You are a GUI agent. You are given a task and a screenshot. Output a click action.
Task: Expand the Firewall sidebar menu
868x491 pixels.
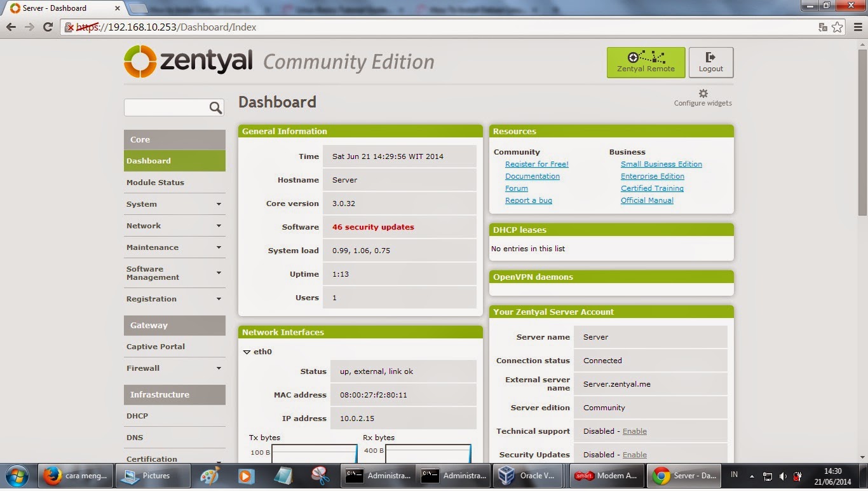(x=175, y=368)
